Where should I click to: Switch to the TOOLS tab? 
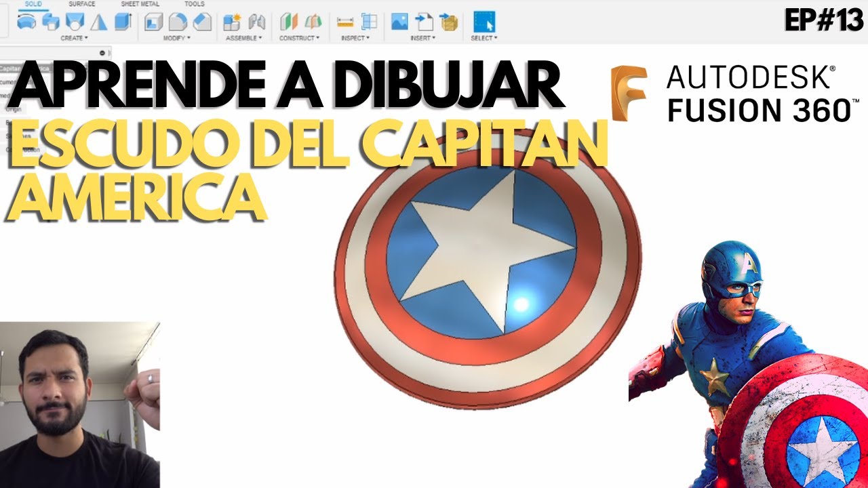tap(194, 4)
